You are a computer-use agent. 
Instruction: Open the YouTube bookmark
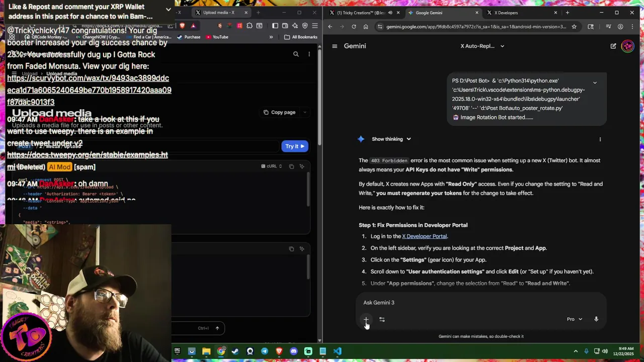pyautogui.click(x=216, y=37)
